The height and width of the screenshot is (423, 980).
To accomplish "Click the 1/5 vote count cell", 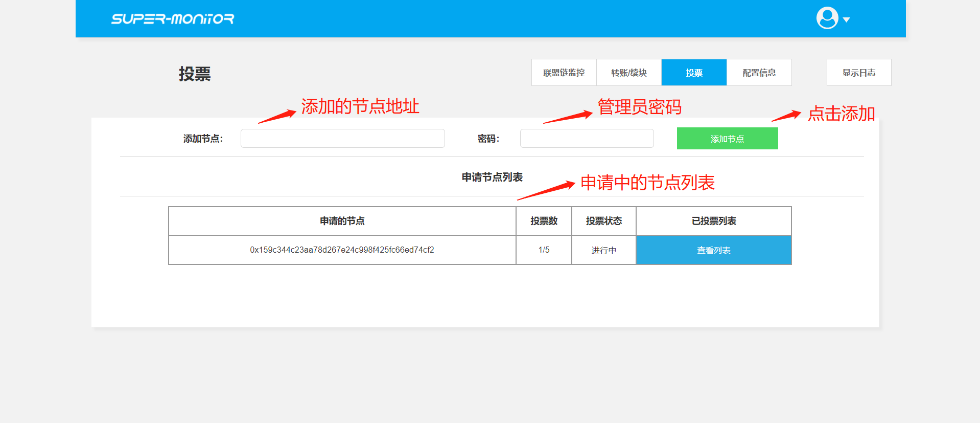I will coord(544,250).
